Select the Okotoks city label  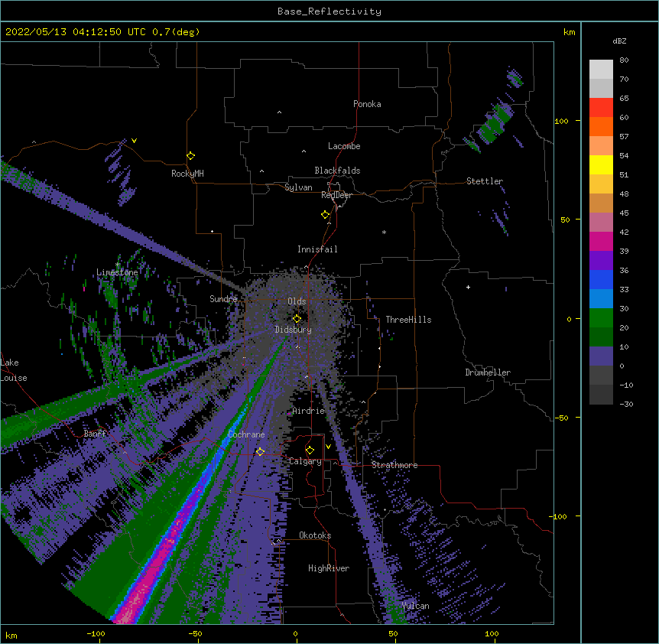point(315,535)
